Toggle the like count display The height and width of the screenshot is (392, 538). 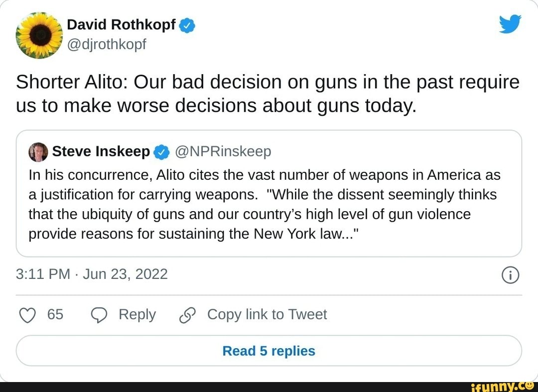pos(55,315)
